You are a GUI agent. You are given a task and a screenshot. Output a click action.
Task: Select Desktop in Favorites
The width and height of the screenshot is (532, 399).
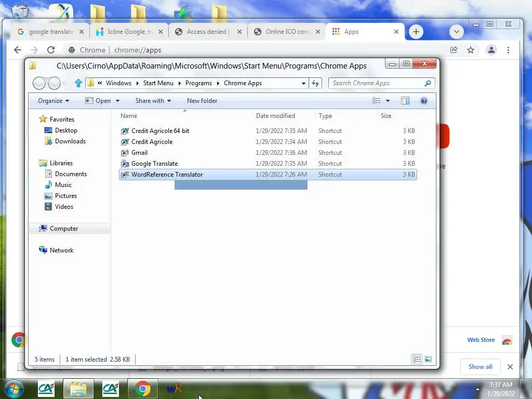(66, 130)
